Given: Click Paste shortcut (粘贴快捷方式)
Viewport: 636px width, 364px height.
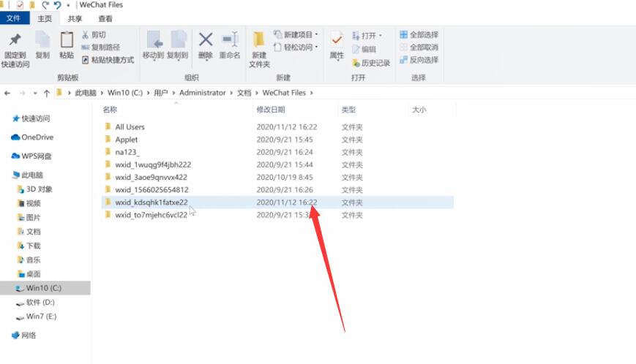Looking at the screenshot, I should tap(108, 60).
